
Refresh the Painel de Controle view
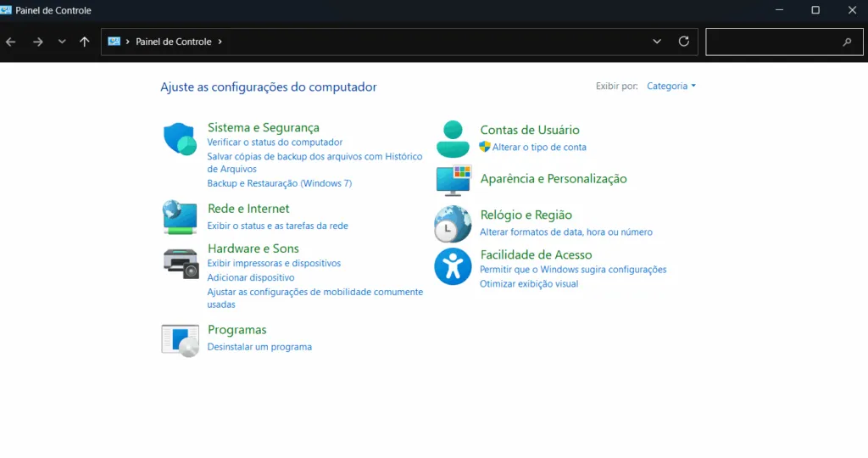click(x=684, y=42)
